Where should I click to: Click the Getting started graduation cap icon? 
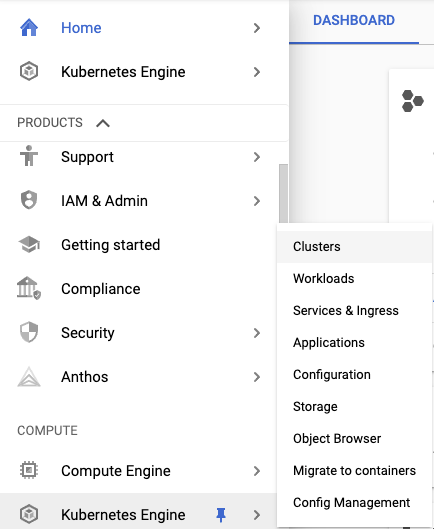point(29,244)
